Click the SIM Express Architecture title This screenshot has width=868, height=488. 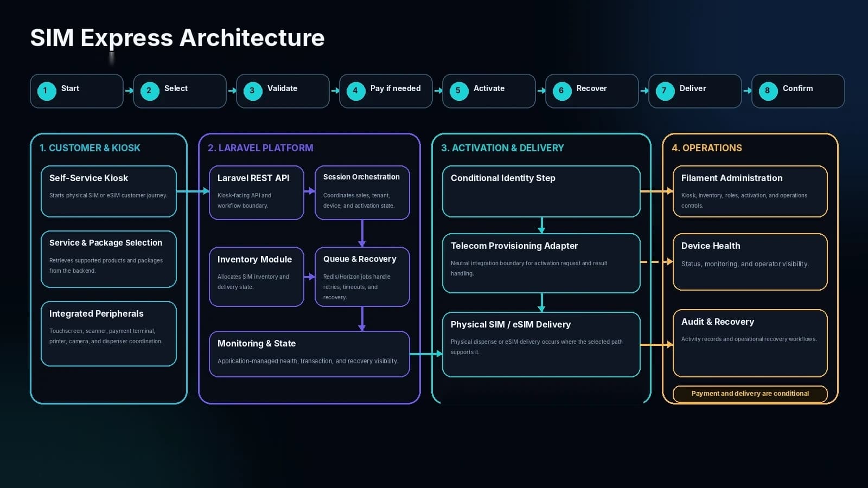pyautogui.click(x=177, y=38)
